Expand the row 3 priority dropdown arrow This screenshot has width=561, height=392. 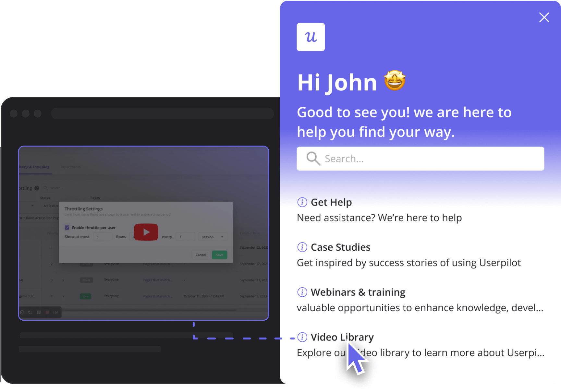coord(64,280)
